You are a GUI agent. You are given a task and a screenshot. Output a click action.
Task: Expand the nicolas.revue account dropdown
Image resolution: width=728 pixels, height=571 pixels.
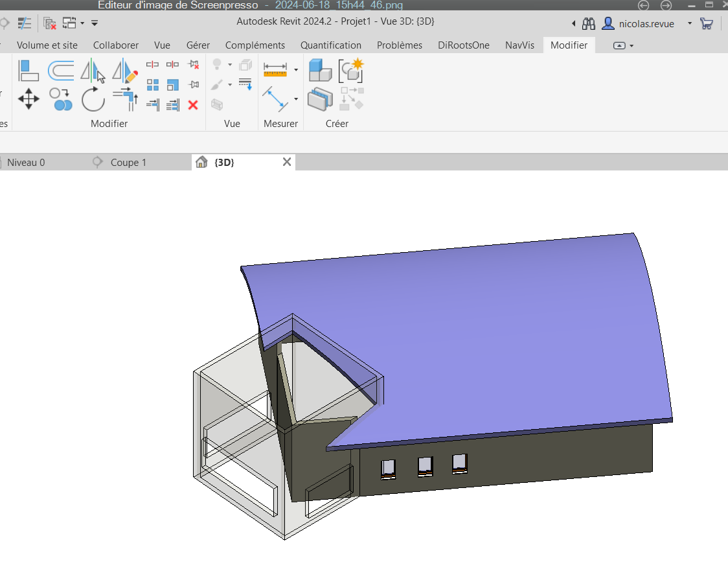tap(689, 24)
